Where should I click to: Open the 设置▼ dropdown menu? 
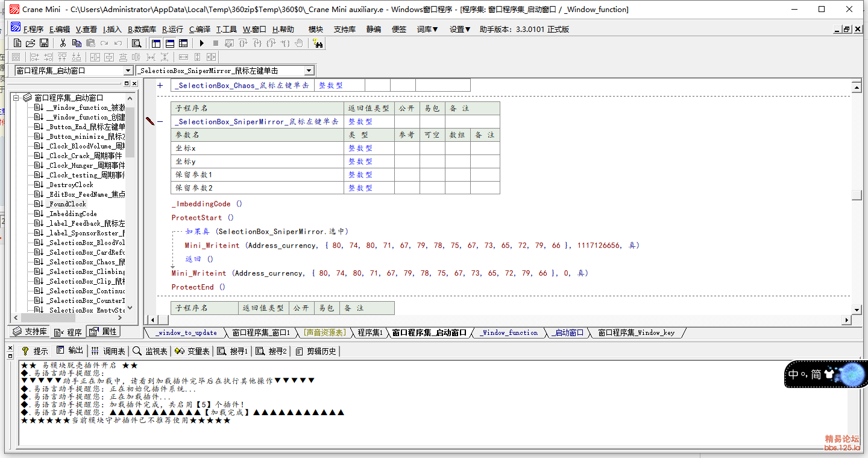(x=460, y=29)
